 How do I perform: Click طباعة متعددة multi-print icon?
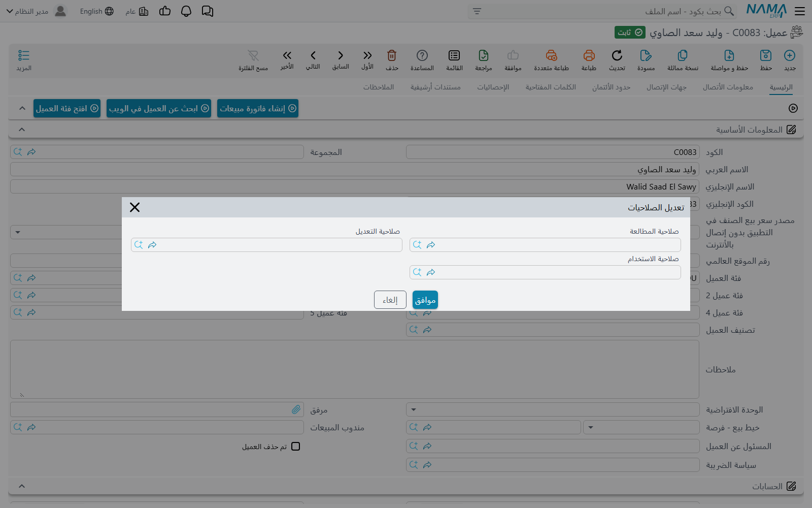(551, 55)
